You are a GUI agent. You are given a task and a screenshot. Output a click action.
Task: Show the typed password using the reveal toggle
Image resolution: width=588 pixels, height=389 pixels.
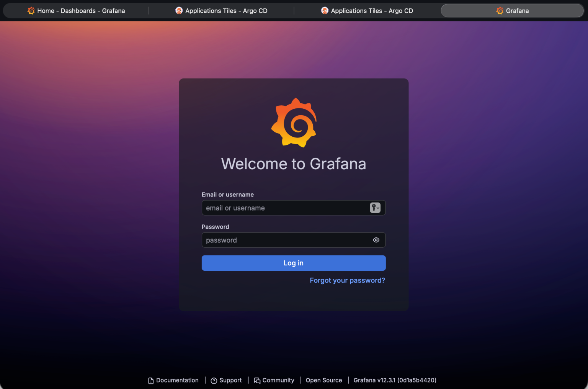click(376, 240)
